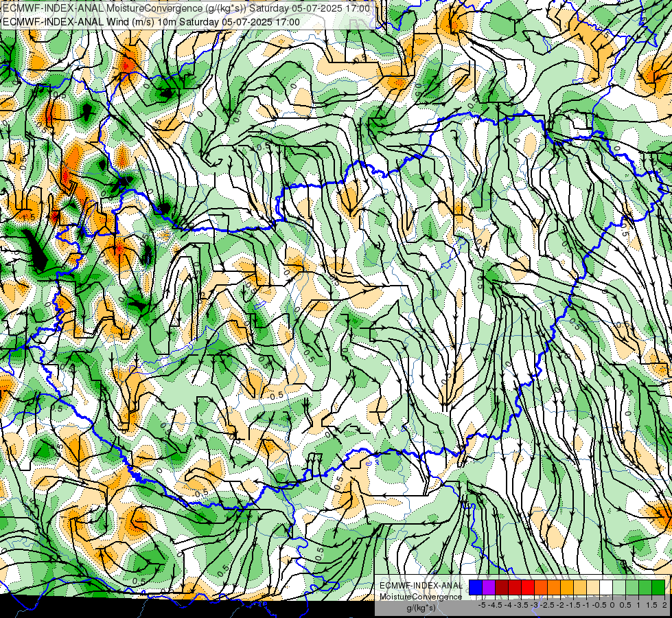
Task: Select the darkest green legend swatch
Action: [658, 588]
